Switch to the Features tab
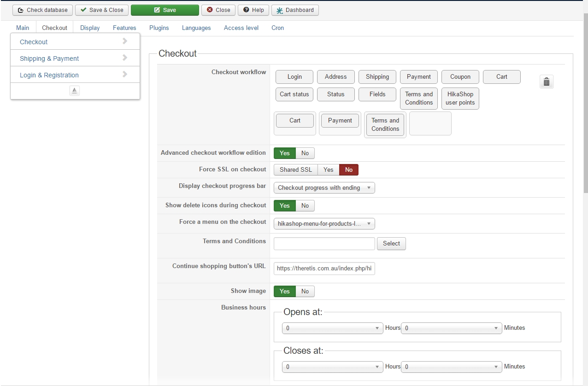Image resolution: width=588 pixels, height=386 pixels. click(x=124, y=28)
